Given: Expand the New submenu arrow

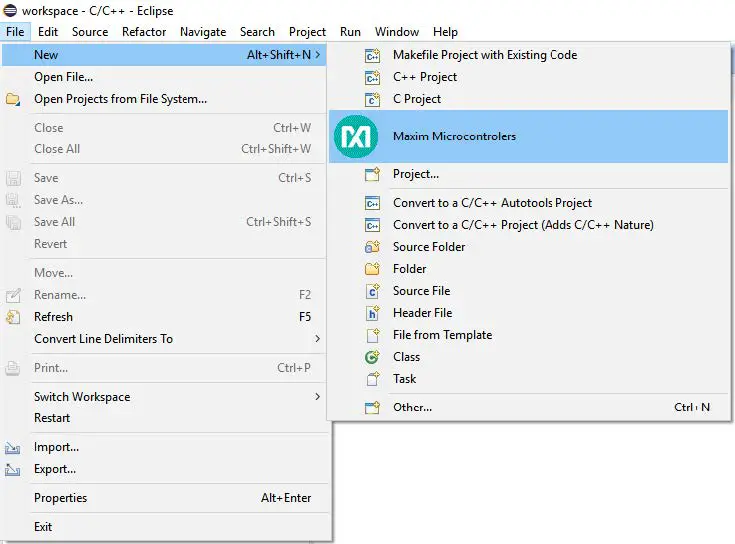Looking at the screenshot, I should [x=318, y=55].
